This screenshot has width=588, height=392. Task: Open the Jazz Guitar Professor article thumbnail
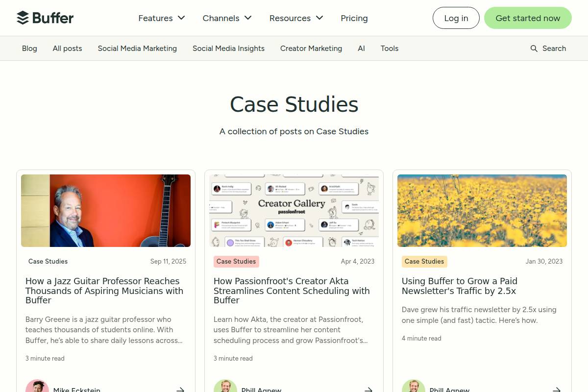pos(105,211)
